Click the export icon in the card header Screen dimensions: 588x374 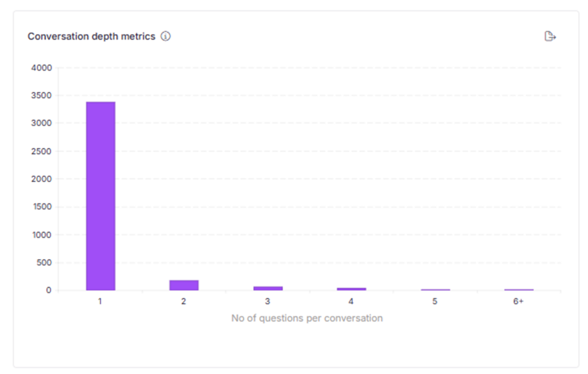tap(550, 36)
